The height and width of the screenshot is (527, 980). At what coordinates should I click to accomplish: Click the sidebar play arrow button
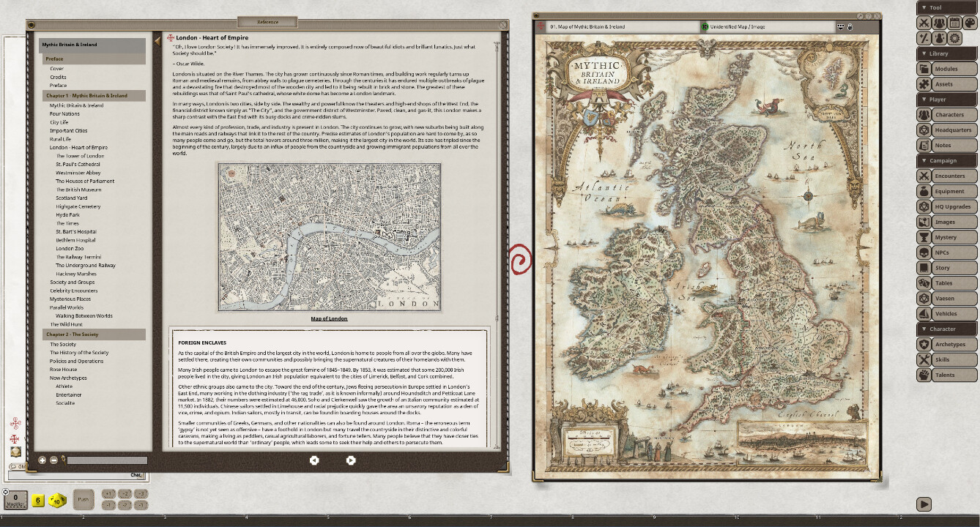tap(924, 504)
